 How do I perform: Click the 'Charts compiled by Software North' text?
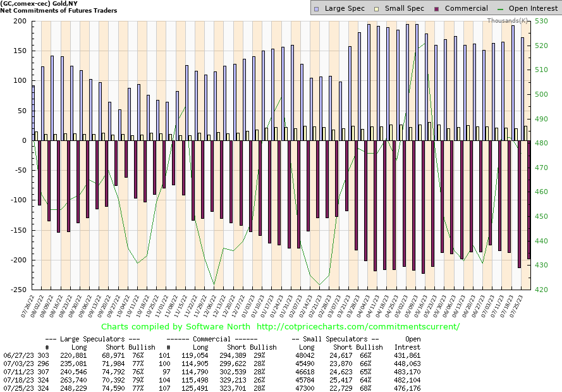[x=175, y=327]
